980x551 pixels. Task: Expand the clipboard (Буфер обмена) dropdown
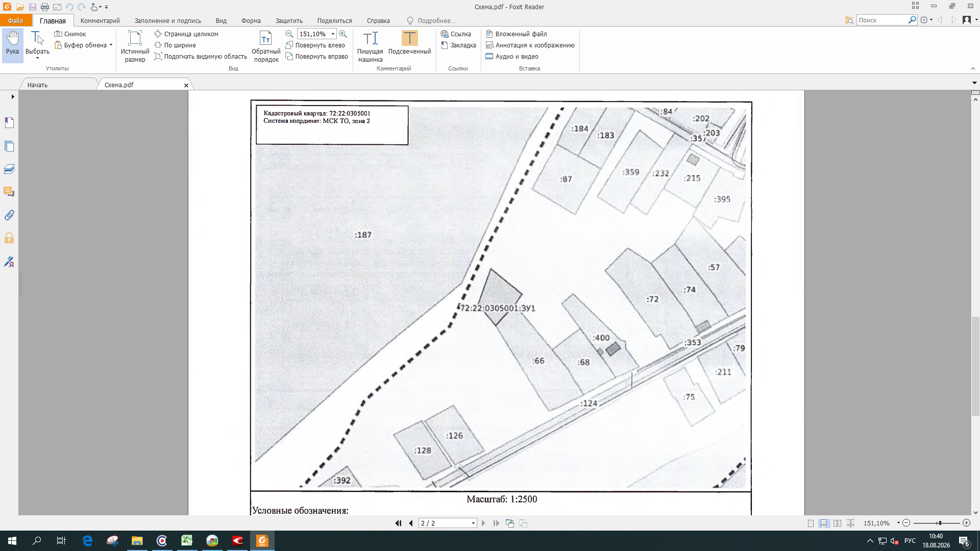pyautogui.click(x=111, y=45)
